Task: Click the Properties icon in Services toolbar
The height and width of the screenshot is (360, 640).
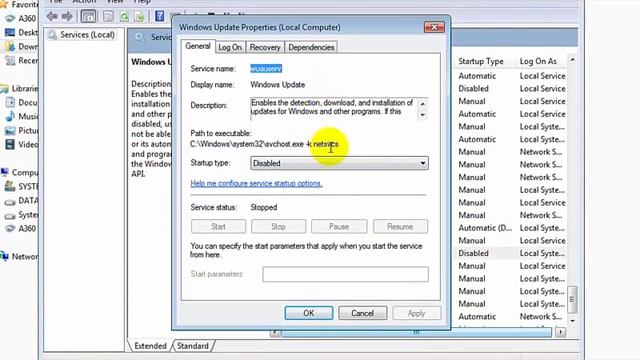Action: [x=109, y=16]
